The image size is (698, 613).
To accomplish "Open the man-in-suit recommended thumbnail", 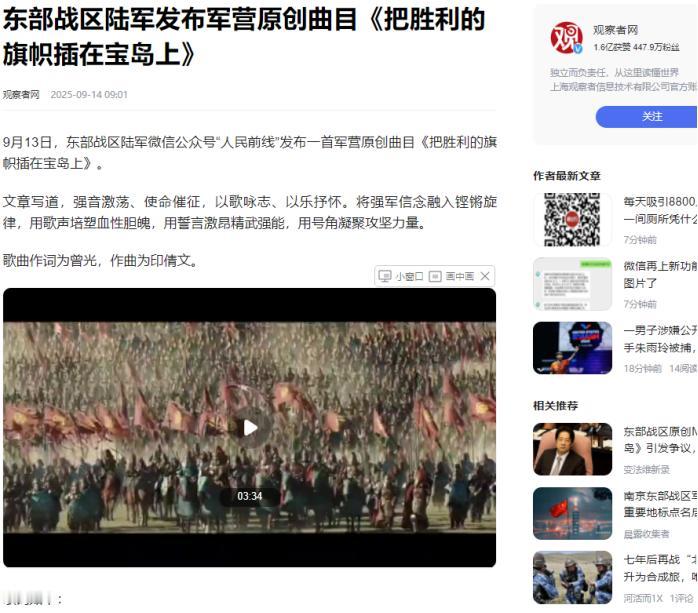I will click(572, 449).
